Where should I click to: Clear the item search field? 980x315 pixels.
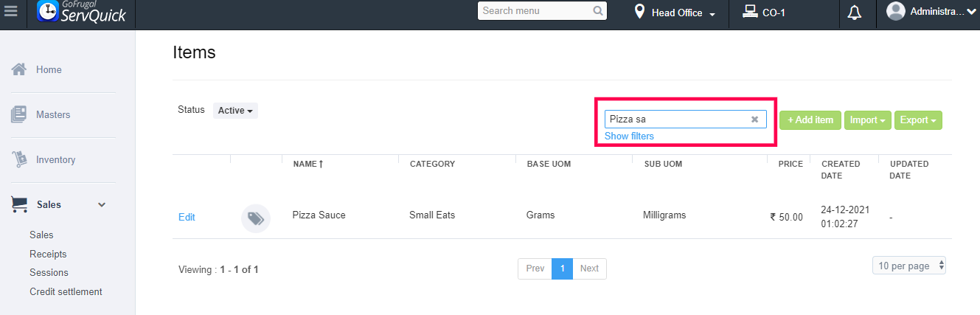click(754, 120)
